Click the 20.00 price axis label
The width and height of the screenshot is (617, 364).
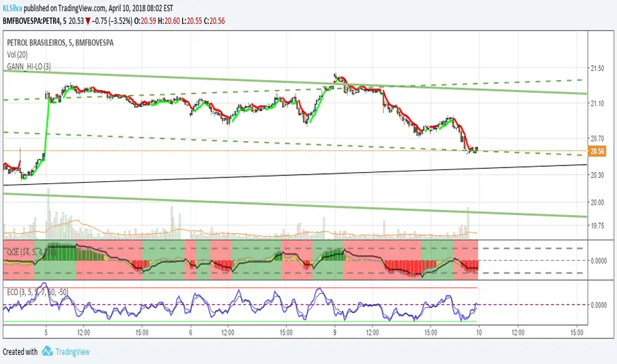pos(597,203)
